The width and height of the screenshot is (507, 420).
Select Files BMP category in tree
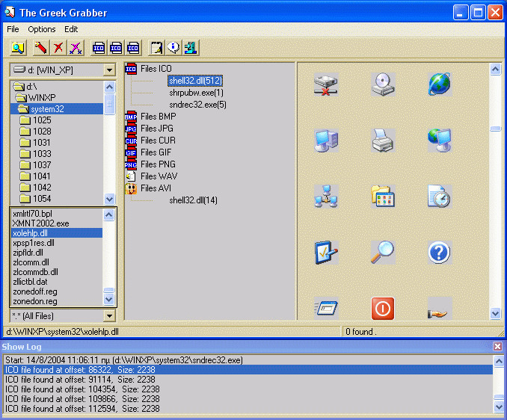pos(158,117)
